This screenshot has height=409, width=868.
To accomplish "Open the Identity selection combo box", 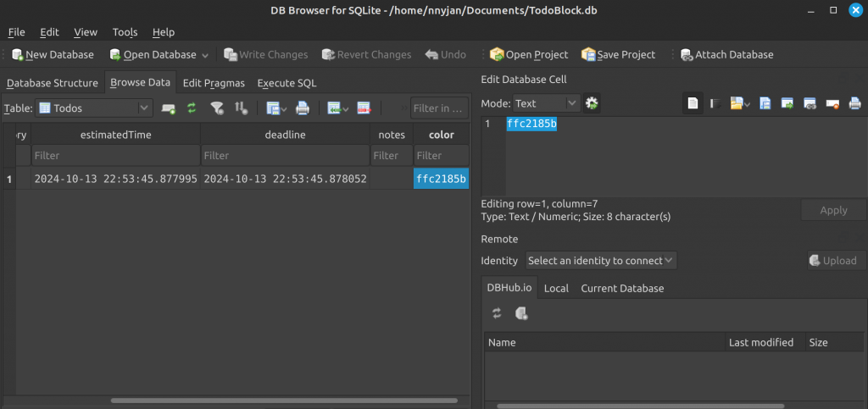I will pos(601,260).
